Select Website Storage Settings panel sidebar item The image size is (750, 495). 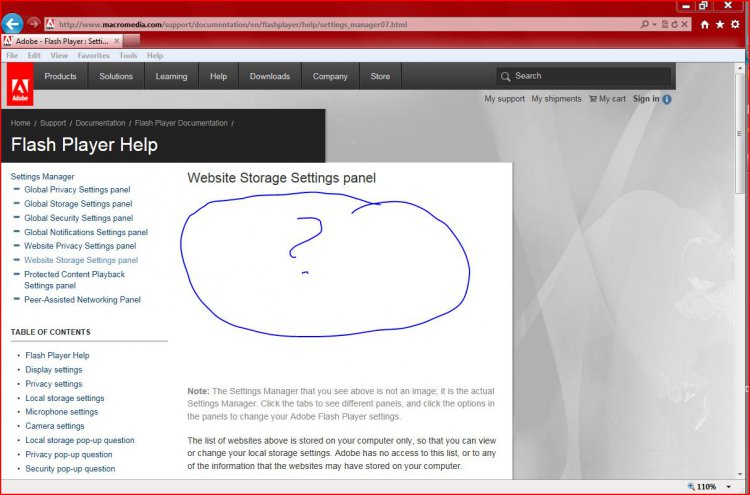[81, 260]
